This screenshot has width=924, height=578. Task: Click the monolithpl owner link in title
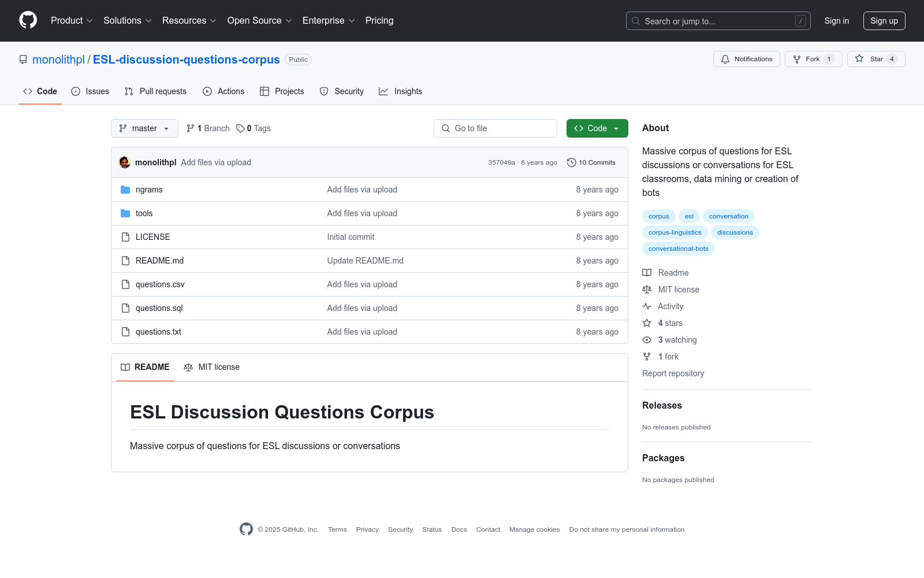[59, 60]
